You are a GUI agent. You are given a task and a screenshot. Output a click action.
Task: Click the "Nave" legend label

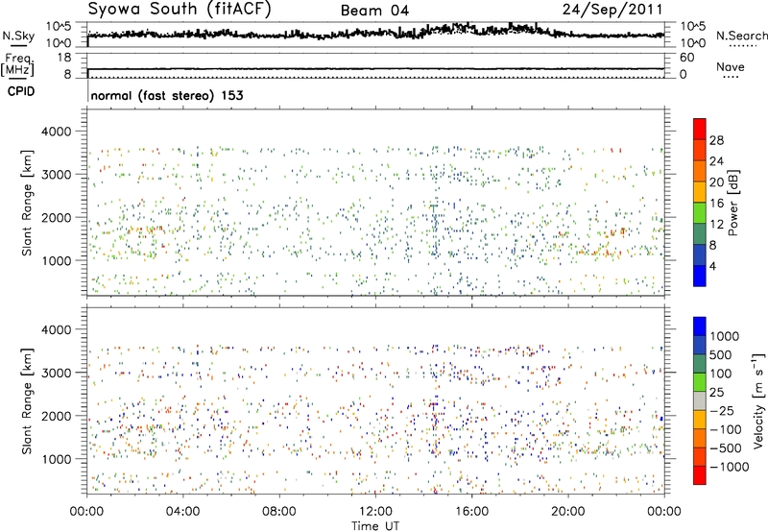point(731,66)
